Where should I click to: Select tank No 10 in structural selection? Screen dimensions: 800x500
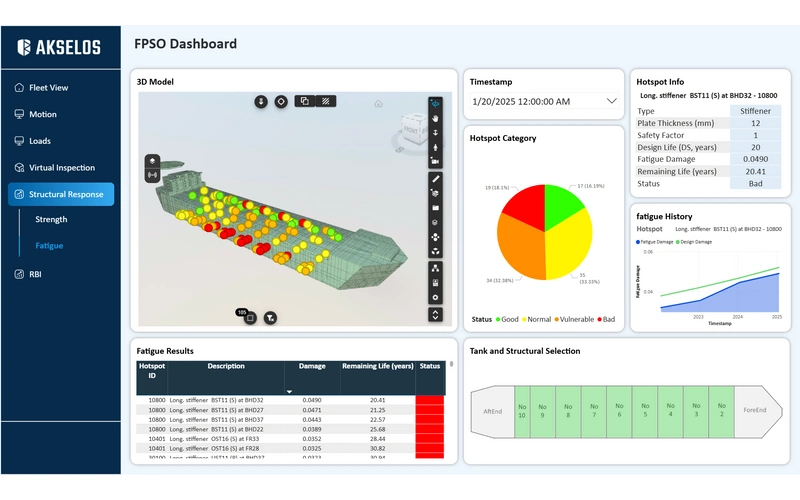coord(521,410)
